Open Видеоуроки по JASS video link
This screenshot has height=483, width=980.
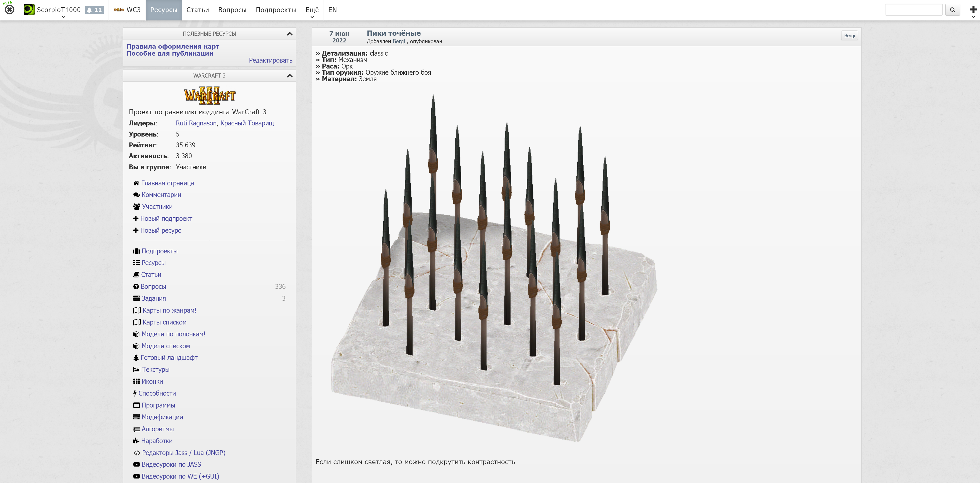pyautogui.click(x=171, y=464)
